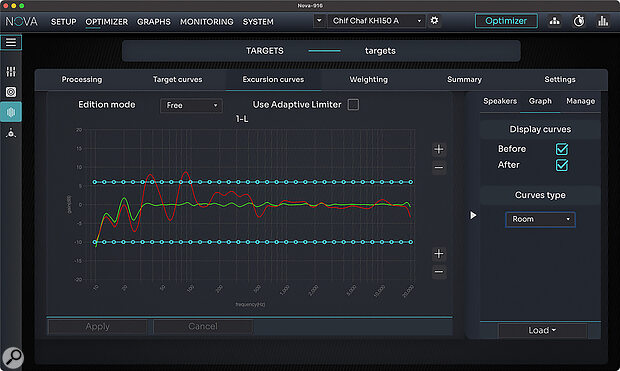The width and height of the screenshot is (620, 371).
Task: Open the bar chart meters icon
Action: 603,21
